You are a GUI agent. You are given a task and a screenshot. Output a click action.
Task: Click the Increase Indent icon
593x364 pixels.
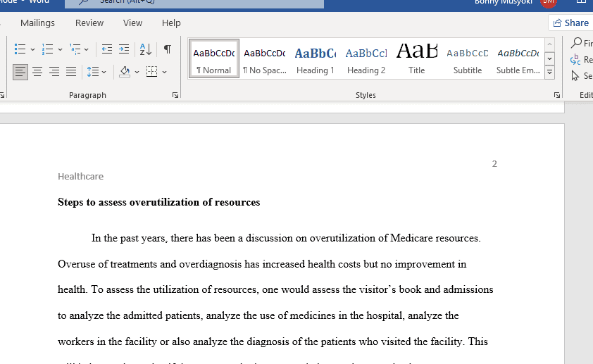click(124, 49)
